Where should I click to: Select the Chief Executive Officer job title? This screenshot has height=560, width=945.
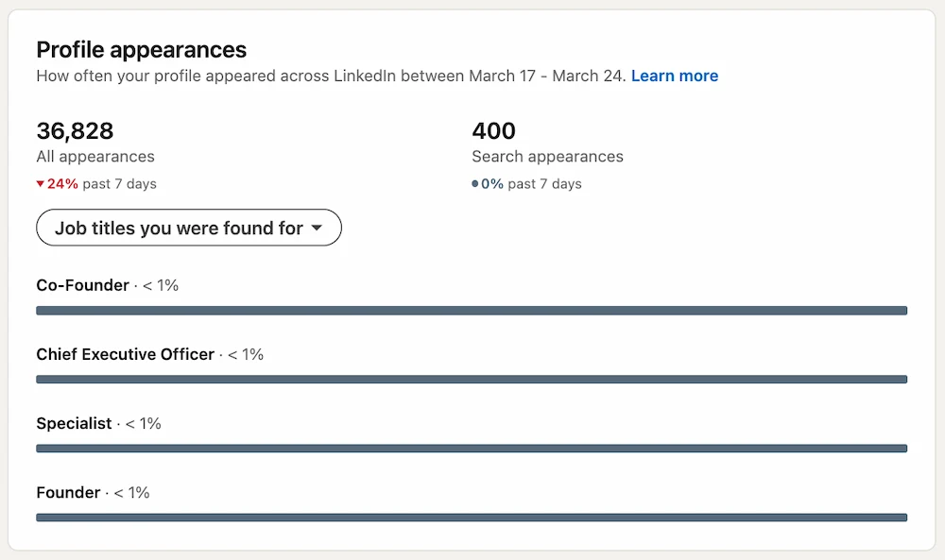click(123, 354)
